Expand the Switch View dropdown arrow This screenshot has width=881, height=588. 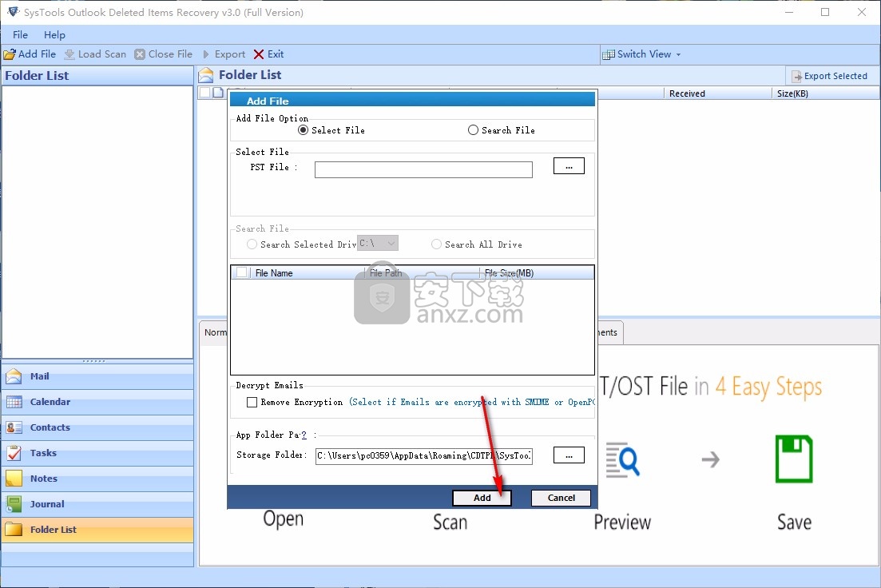[x=678, y=55]
